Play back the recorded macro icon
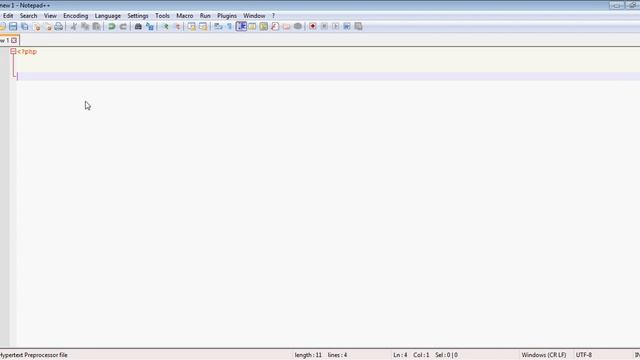 336,27
